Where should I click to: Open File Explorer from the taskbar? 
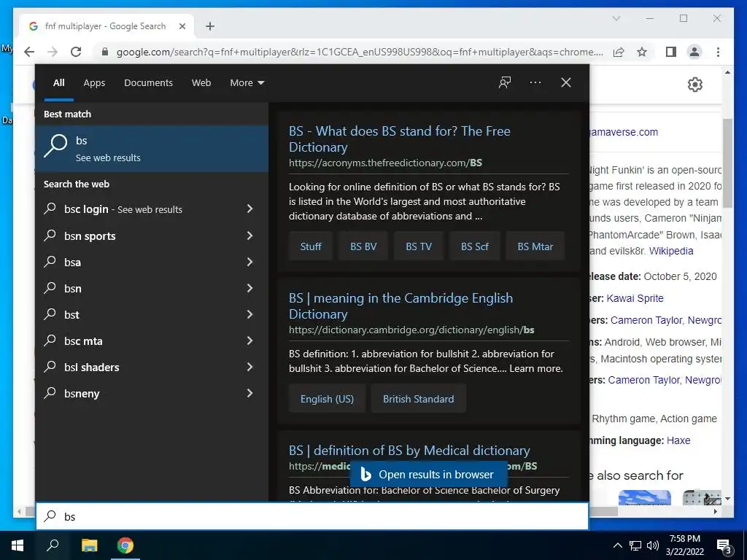[x=89, y=545]
